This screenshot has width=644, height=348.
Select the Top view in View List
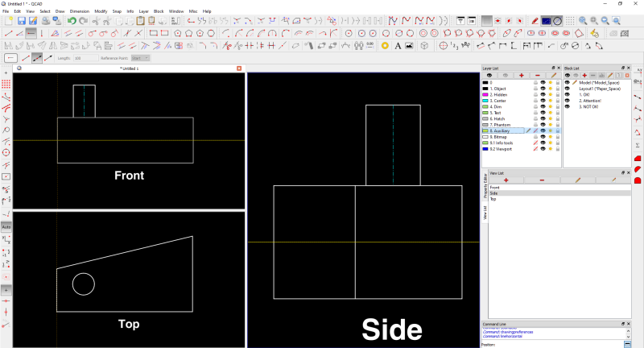click(x=559, y=199)
